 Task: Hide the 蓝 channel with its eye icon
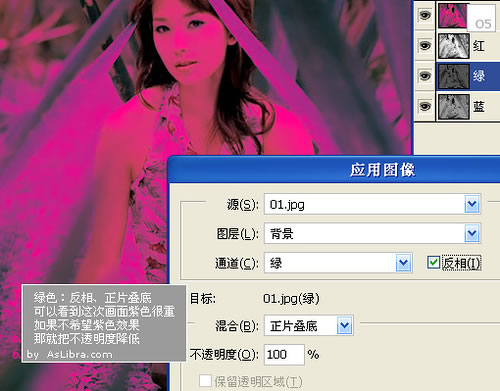click(x=425, y=107)
